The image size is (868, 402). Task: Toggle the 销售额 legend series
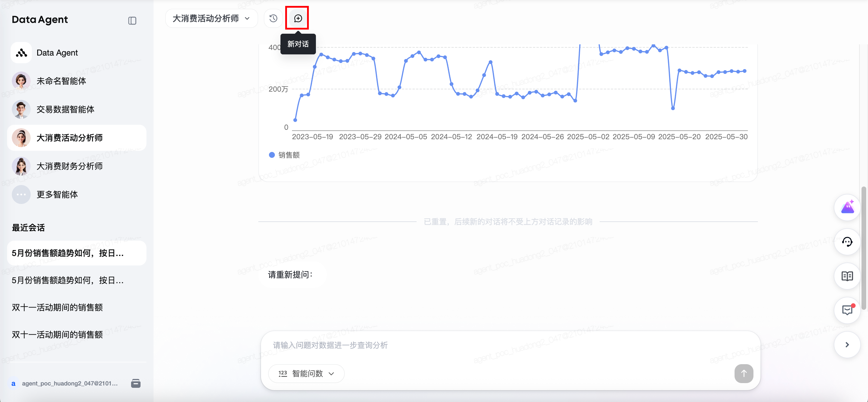[284, 155]
